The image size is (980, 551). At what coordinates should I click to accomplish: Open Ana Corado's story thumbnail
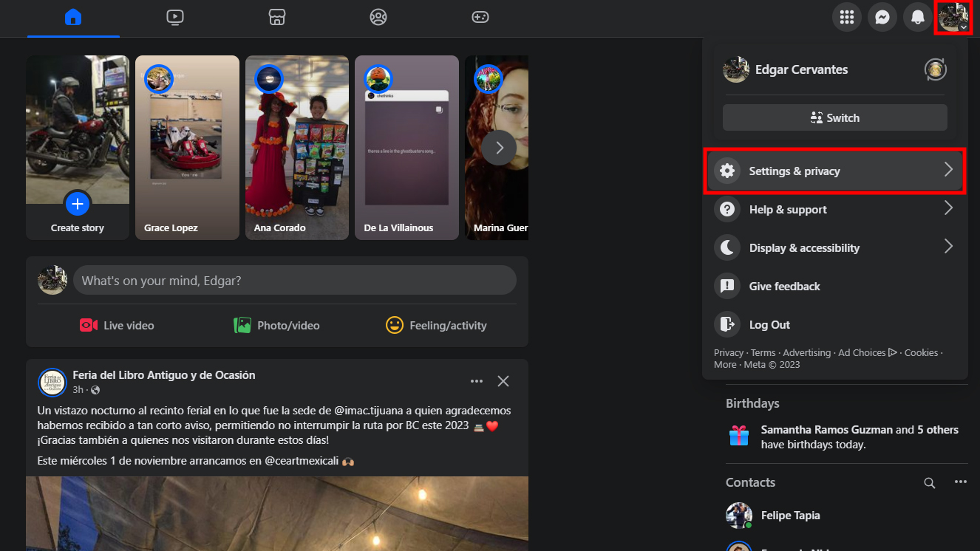click(x=297, y=148)
